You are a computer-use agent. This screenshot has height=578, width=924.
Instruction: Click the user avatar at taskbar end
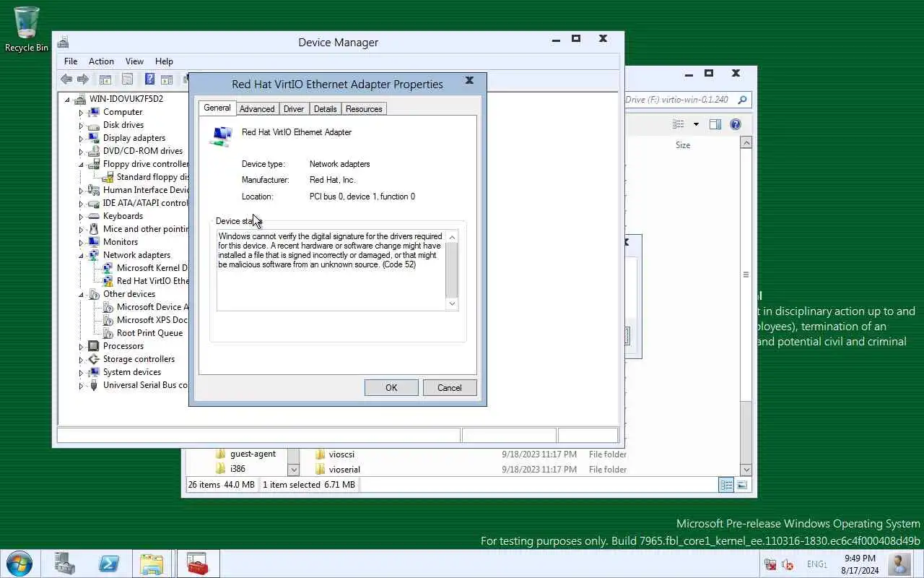899,564
